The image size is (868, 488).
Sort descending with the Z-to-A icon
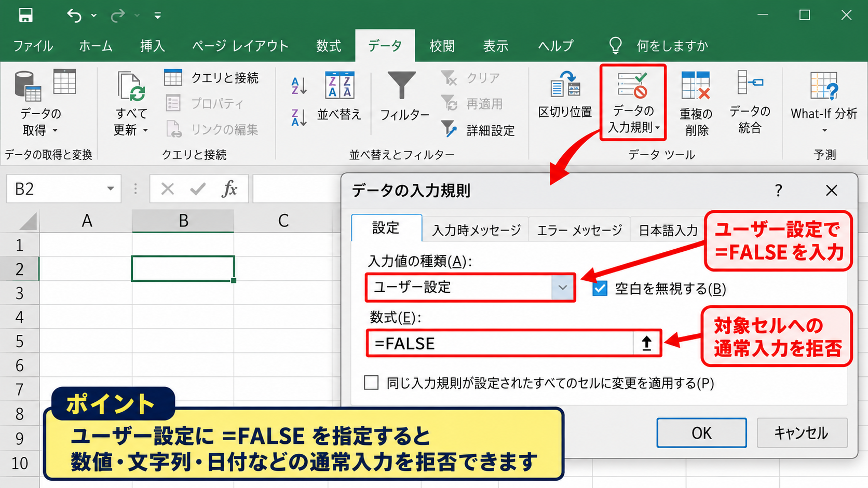tap(299, 118)
